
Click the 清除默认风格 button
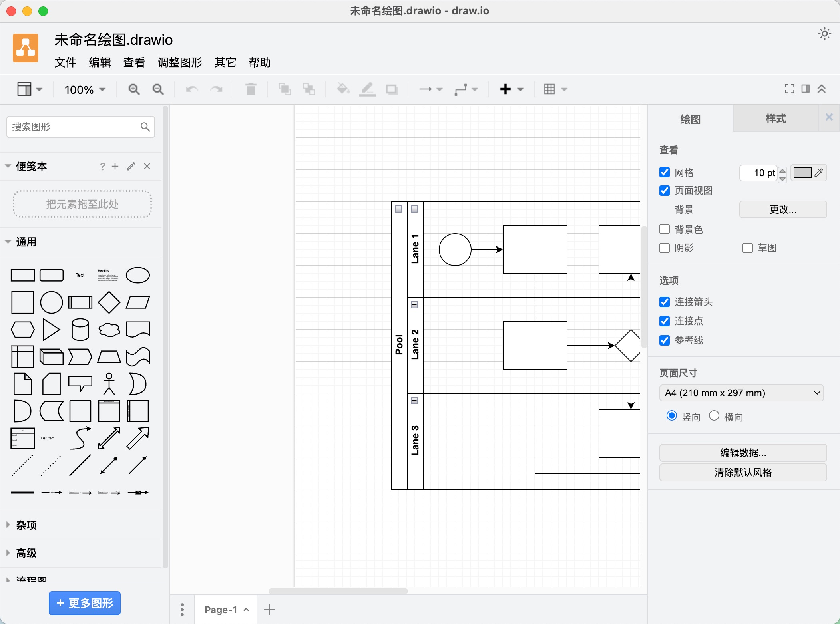pyautogui.click(x=743, y=472)
